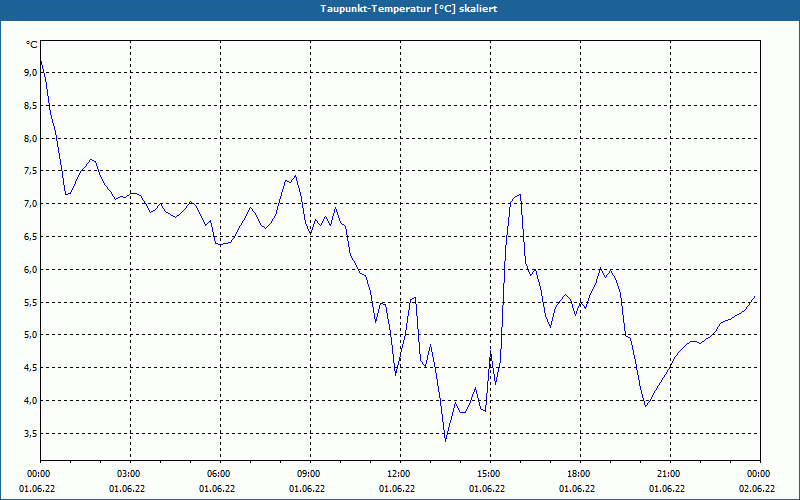Select the "9,0" y-axis value

point(31,72)
